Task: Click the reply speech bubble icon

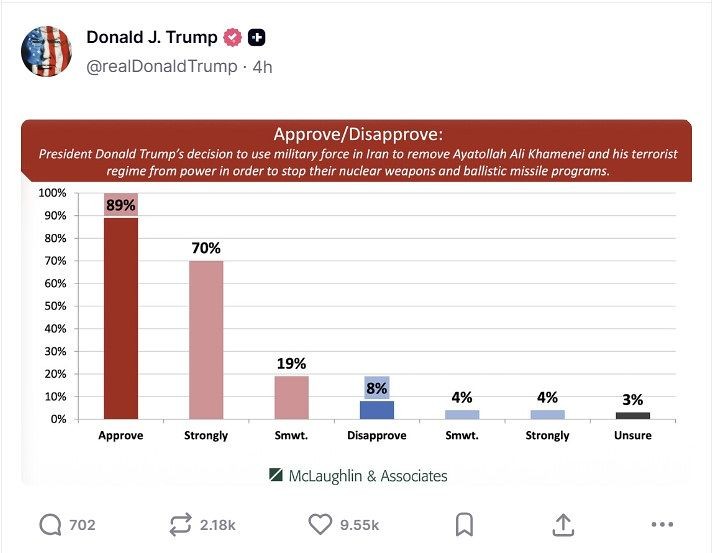Action: click(x=48, y=525)
